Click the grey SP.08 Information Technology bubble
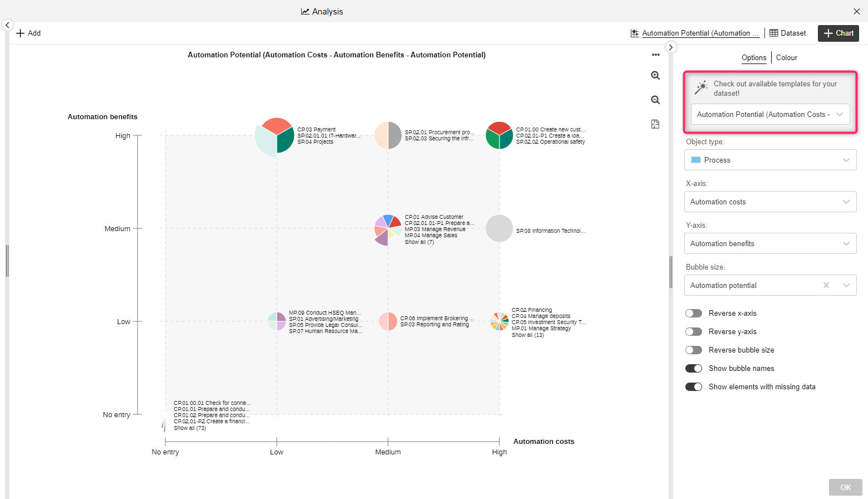The image size is (868, 499). [x=499, y=228]
